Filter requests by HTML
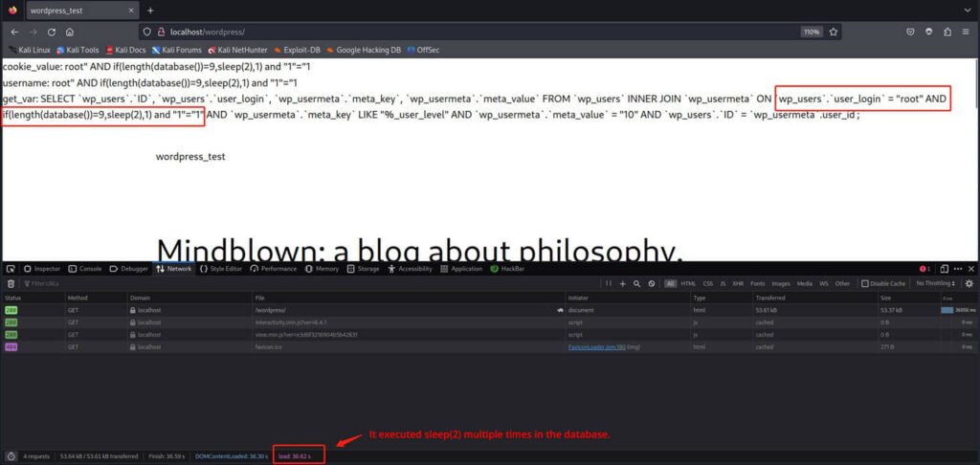This screenshot has height=465, width=980. coord(688,284)
